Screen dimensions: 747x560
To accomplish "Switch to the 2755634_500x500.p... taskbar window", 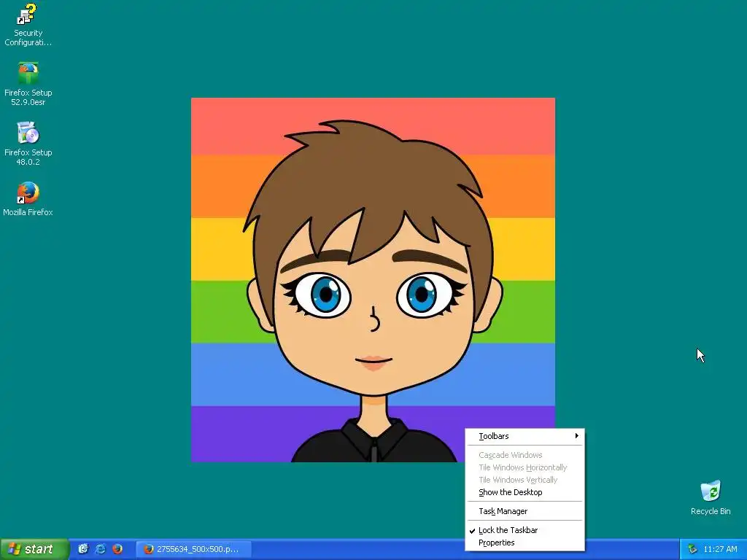I will point(193,549).
